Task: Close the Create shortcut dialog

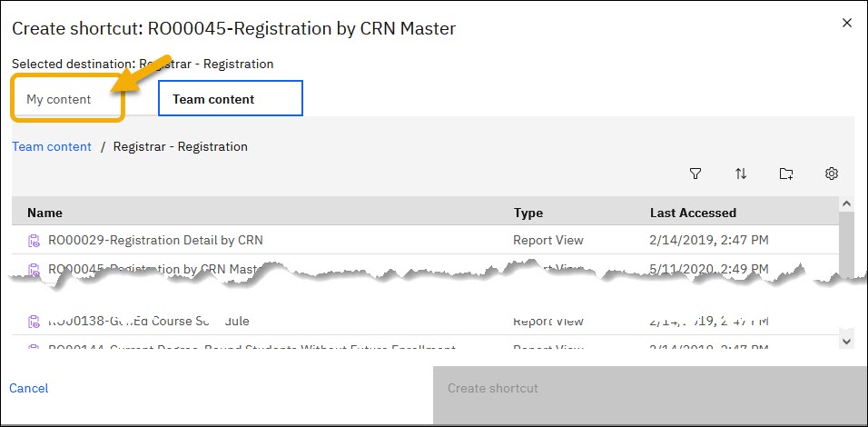Action: tap(846, 23)
